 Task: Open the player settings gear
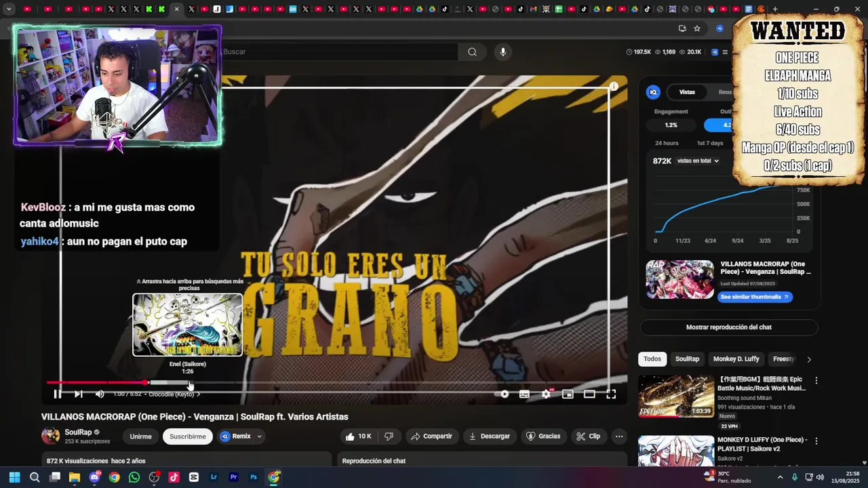(x=546, y=394)
